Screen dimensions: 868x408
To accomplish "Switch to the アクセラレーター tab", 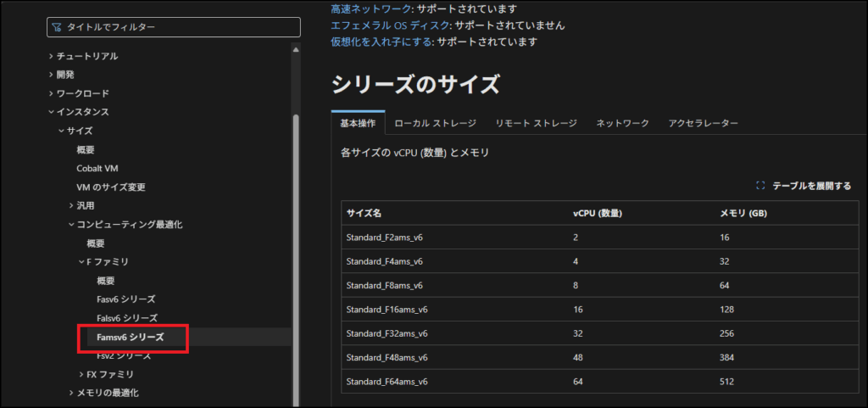I will [703, 124].
